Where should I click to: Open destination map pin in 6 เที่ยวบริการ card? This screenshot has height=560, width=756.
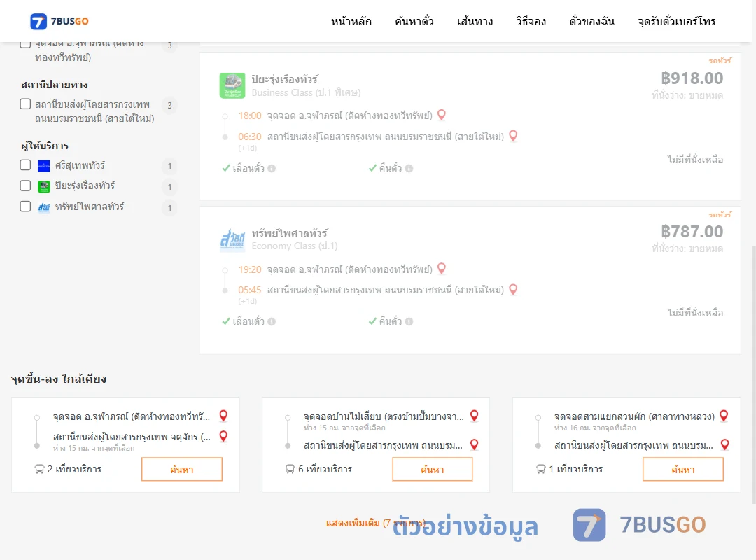474,444
